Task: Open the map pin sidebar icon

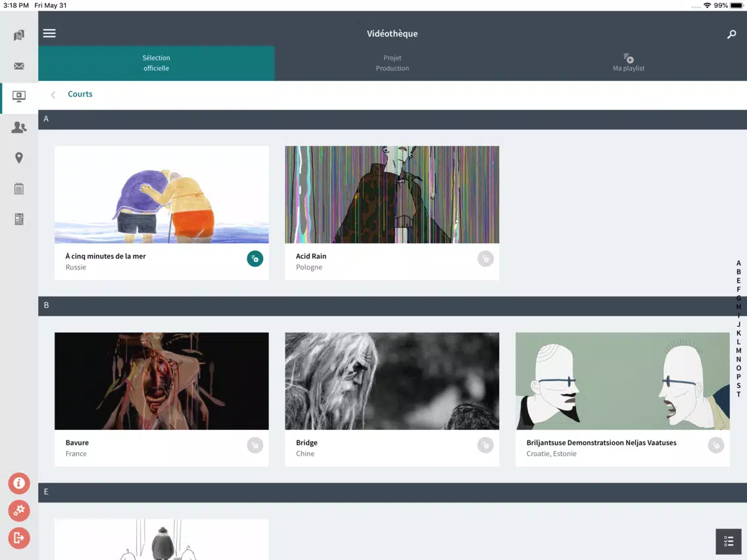Action: click(x=19, y=158)
